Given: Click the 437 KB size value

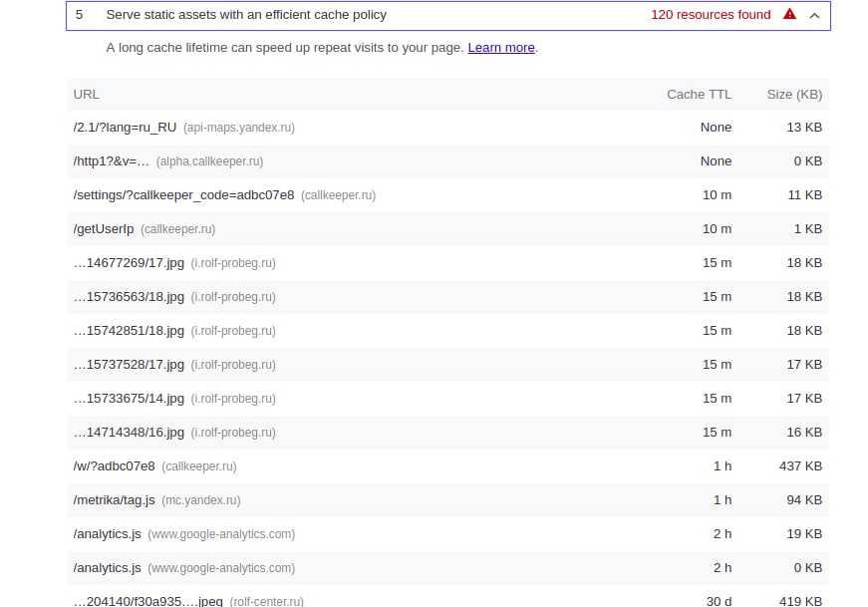Looking at the screenshot, I should (x=800, y=466).
